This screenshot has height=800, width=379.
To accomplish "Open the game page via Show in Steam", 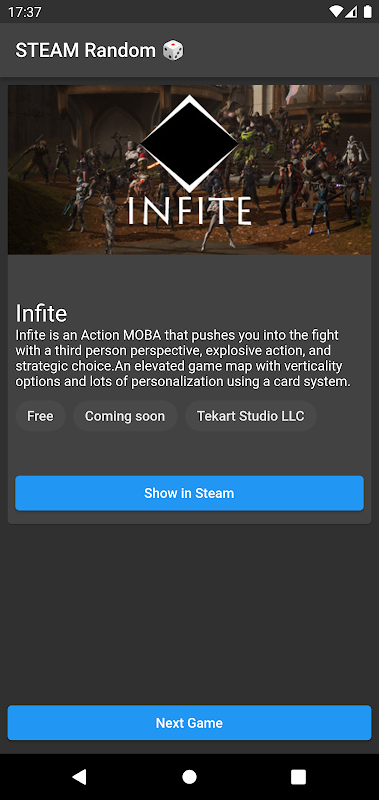I will coord(189,493).
